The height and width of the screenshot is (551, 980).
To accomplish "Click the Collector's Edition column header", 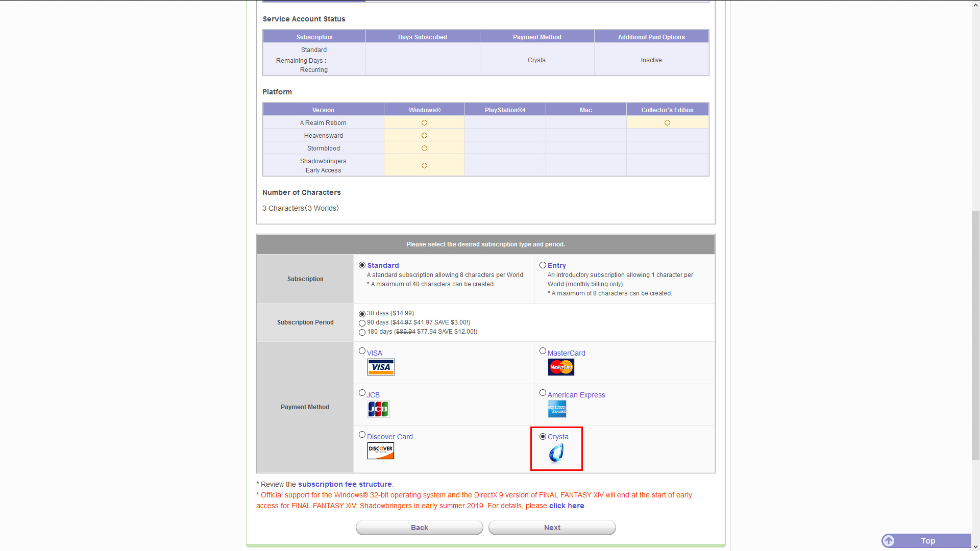I will (668, 110).
